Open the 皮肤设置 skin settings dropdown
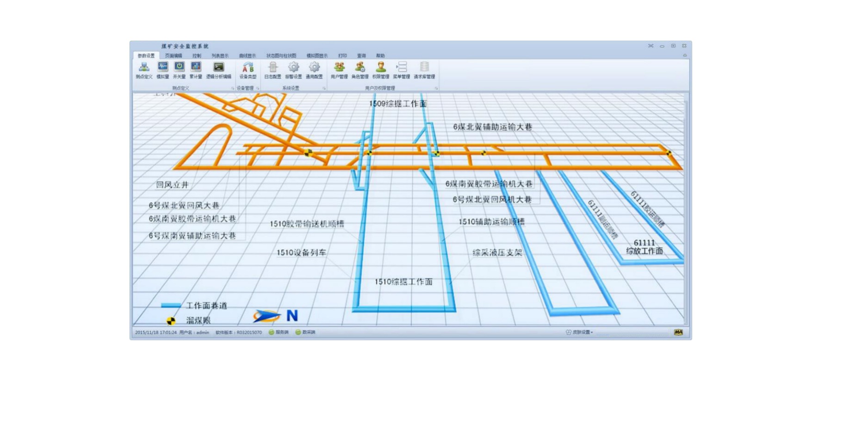The image size is (868, 441). [580, 332]
